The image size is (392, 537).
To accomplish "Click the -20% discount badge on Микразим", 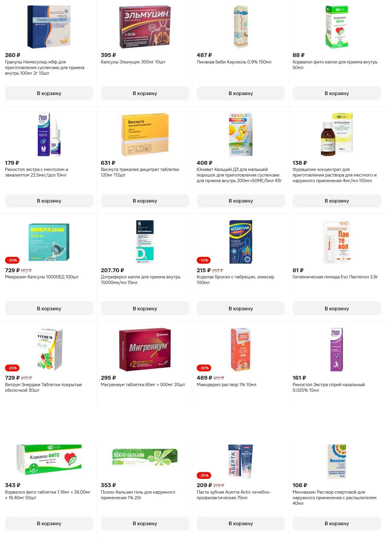I will [12, 260].
